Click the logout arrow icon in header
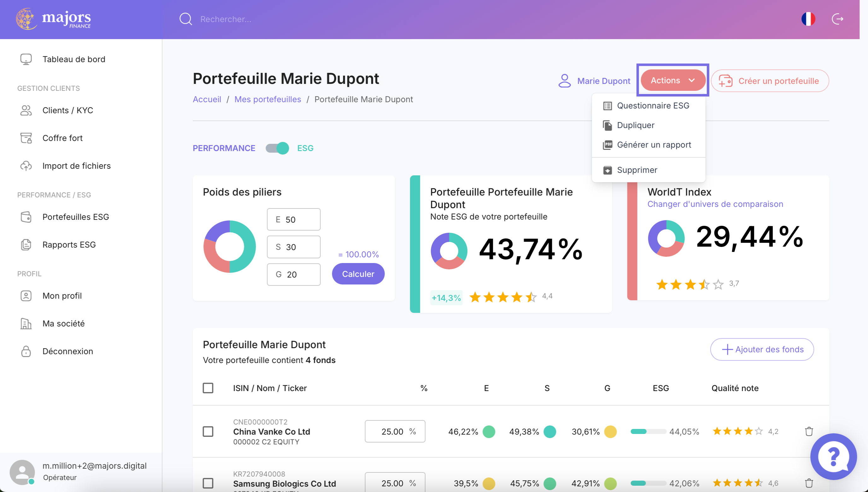This screenshot has height=492, width=868. click(x=837, y=19)
